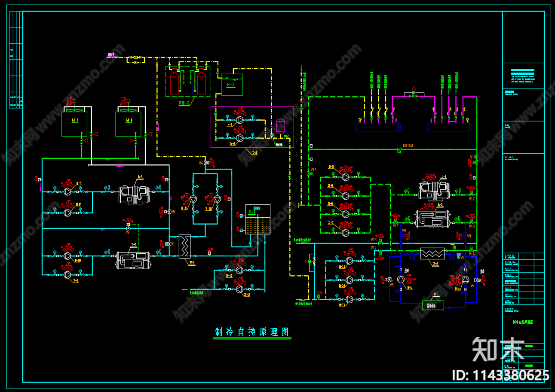Select the V9 valve label
Image resolution: width=555 pixels, height=392 pixels.
[404, 230]
